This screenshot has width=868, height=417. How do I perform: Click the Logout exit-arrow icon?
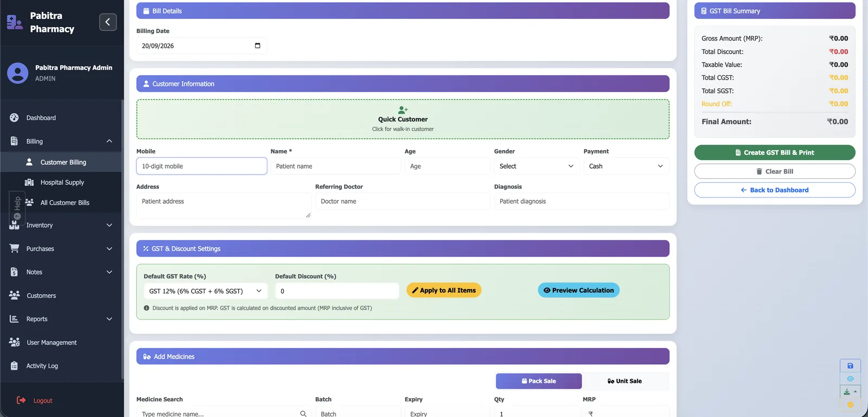pyautogui.click(x=21, y=400)
